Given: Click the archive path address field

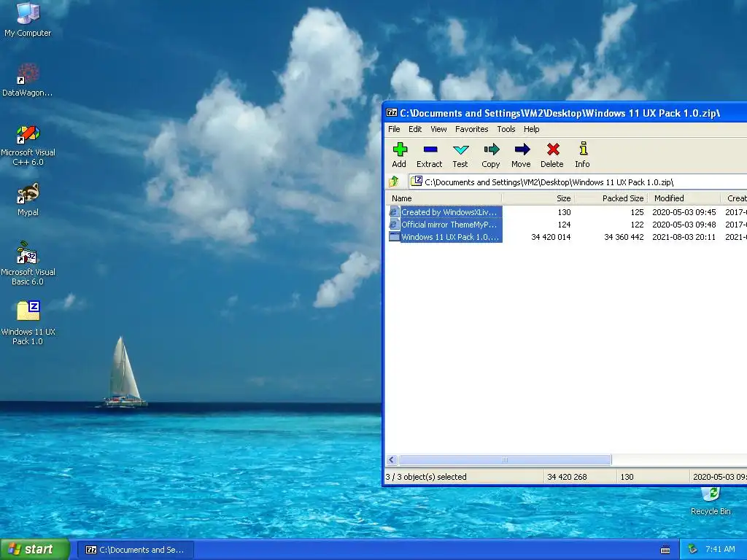Looking at the screenshot, I should (578, 182).
